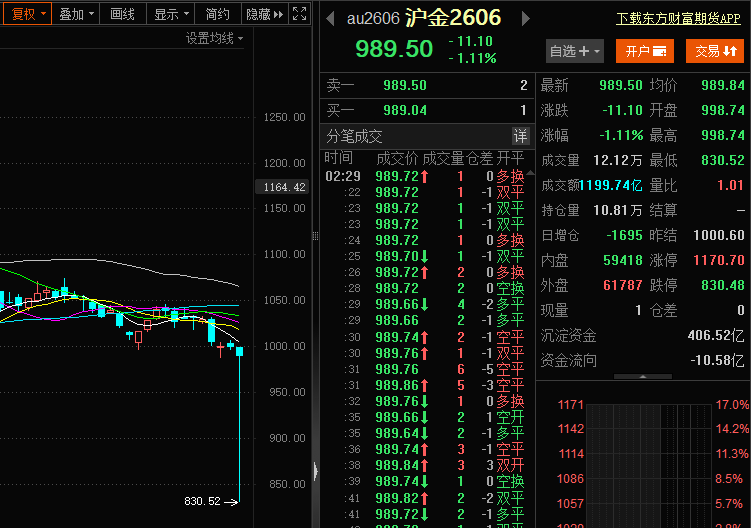Click the 交易 trade button

click(x=715, y=51)
